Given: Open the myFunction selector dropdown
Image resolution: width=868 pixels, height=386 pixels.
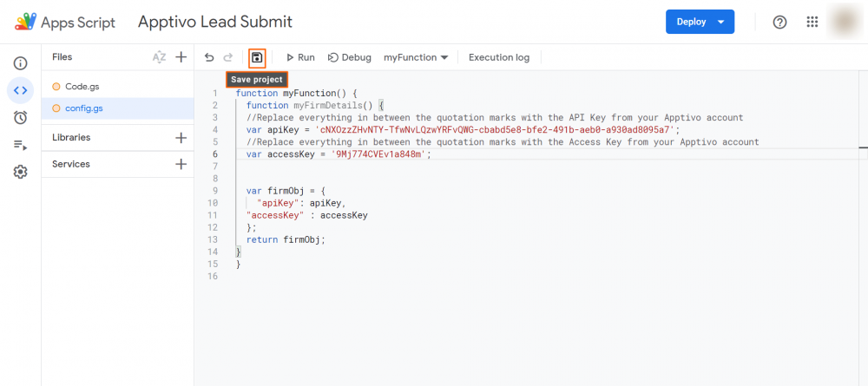Looking at the screenshot, I should click(x=416, y=57).
